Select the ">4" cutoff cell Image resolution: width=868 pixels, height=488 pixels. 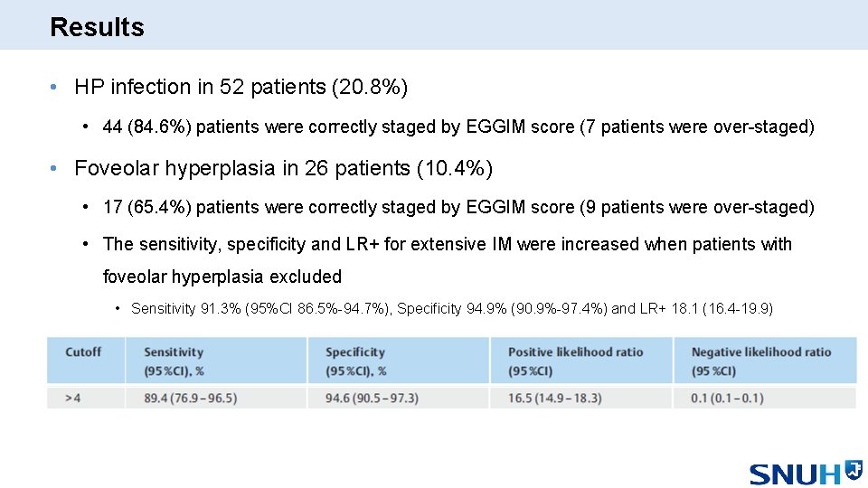click(x=73, y=398)
